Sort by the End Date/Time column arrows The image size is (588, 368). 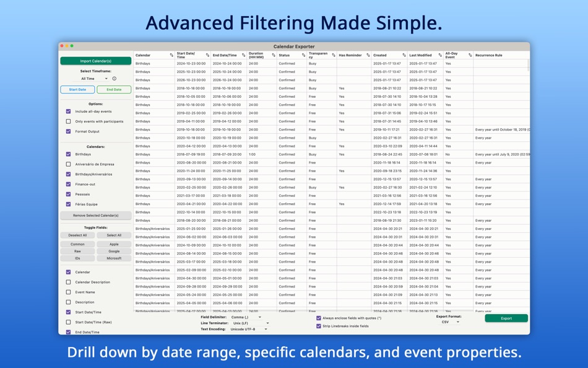(x=243, y=55)
